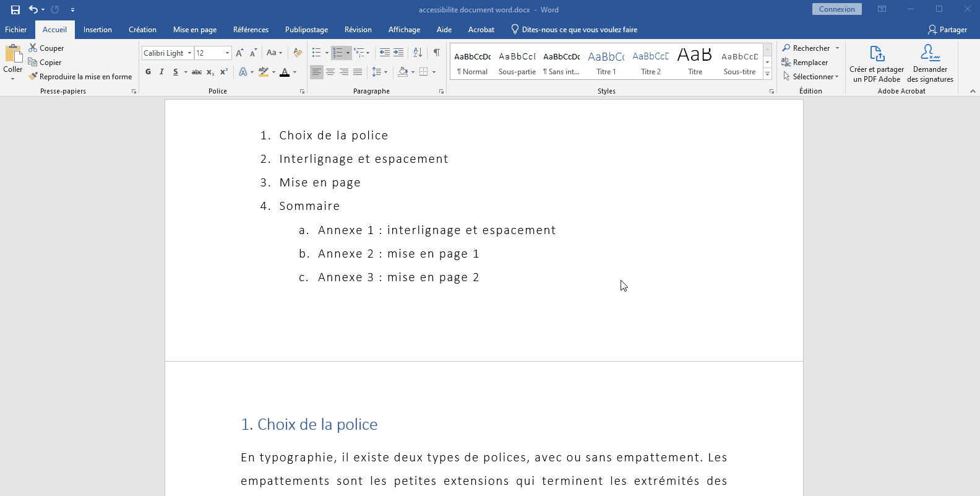This screenshot has height=496, width=980.
Task: Click the Partager share button
Action: pos(947,30)
